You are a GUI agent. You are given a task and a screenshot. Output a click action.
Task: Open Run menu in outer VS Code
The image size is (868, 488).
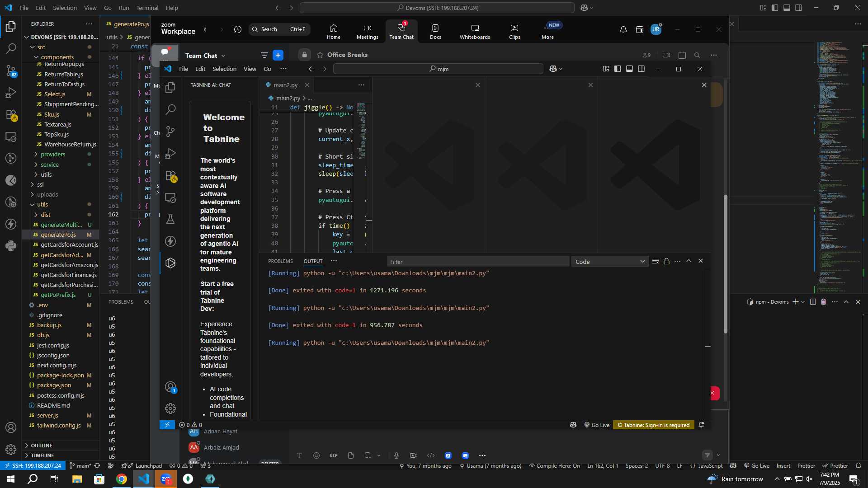124,8
